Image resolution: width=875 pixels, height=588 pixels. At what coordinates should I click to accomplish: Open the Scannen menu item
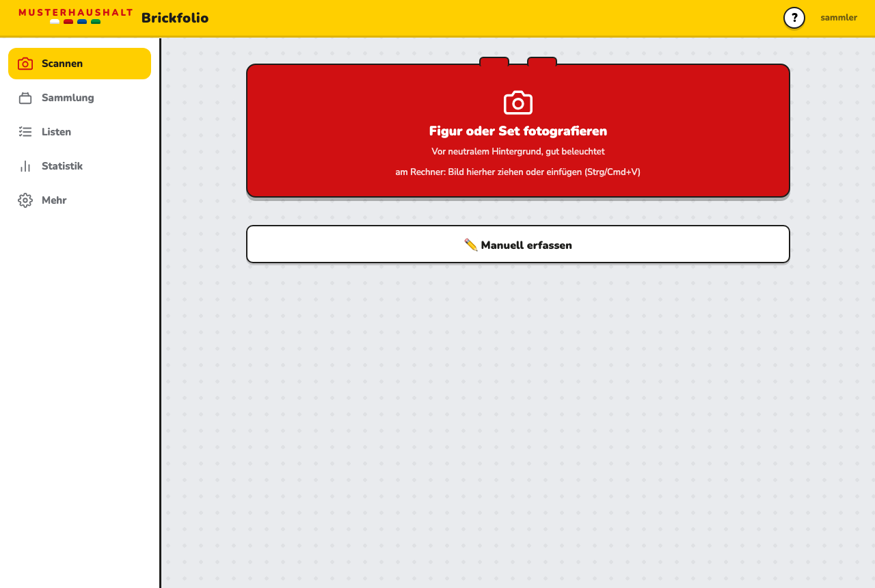click(x=79, y=64)
